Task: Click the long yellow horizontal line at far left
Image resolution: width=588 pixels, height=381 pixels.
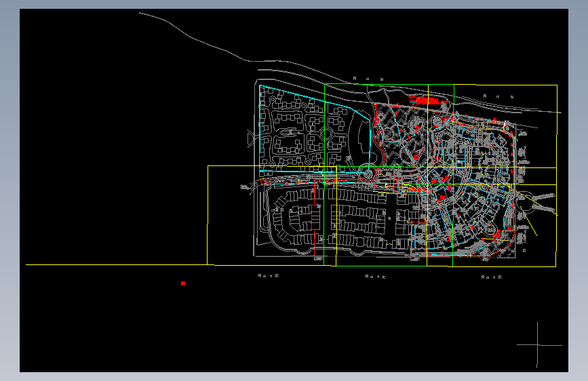Action: point(116,265)
